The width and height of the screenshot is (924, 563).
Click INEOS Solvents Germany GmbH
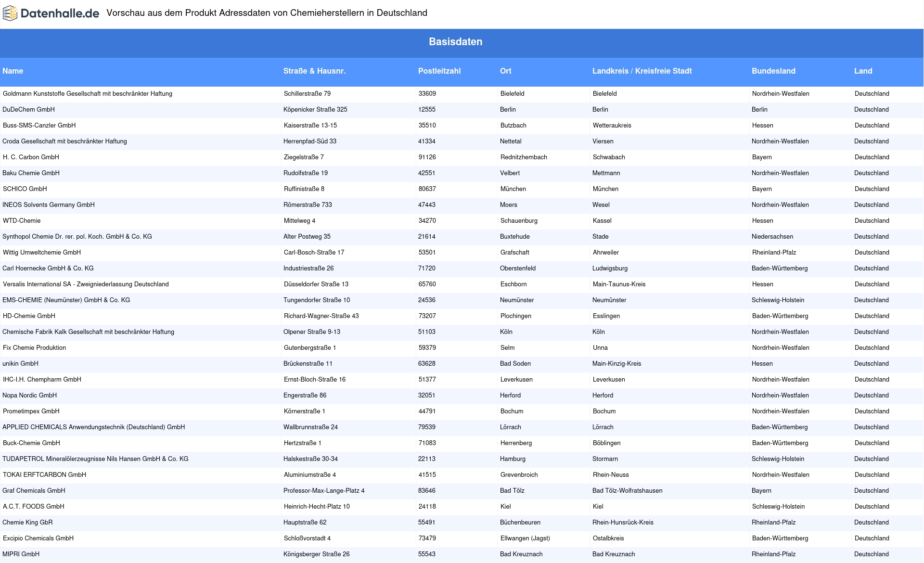click(x=49, y=205)
